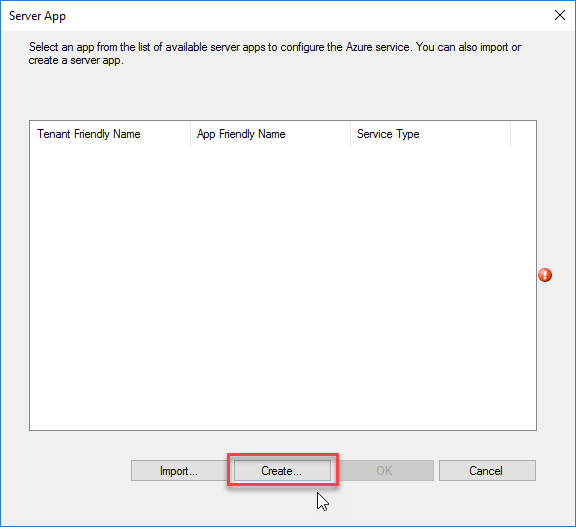
Task: Click the red error warning icon
Action: pyautogui.click(x=545, y=275)
